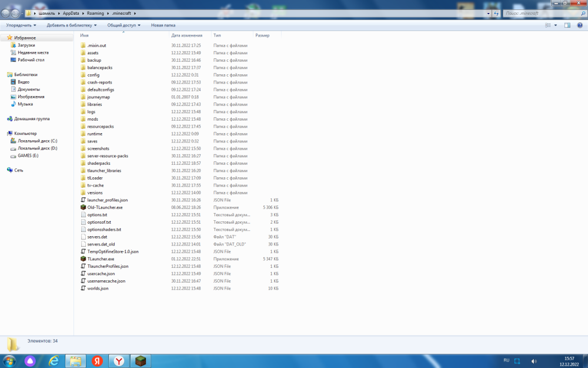Open the address bar history dropdown
The image size is (588, 368).
(488, 13)
